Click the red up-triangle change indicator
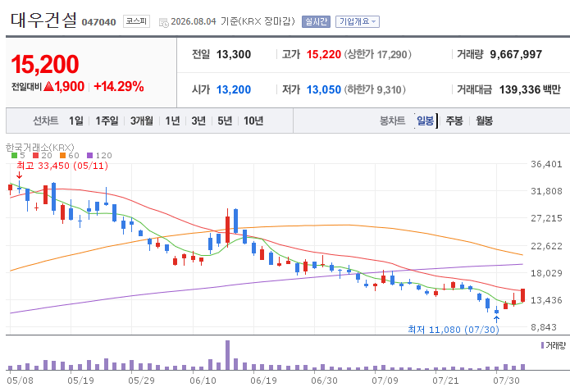Image resolution: width=570 pixels, height=392 pixels. [48, 87]
